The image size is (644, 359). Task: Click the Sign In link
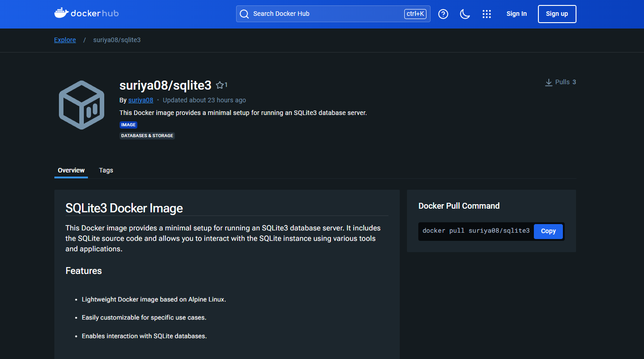coord(517,14)
